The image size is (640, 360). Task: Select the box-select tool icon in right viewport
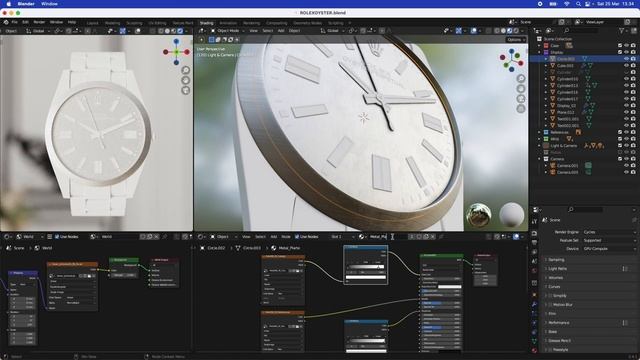211,40
